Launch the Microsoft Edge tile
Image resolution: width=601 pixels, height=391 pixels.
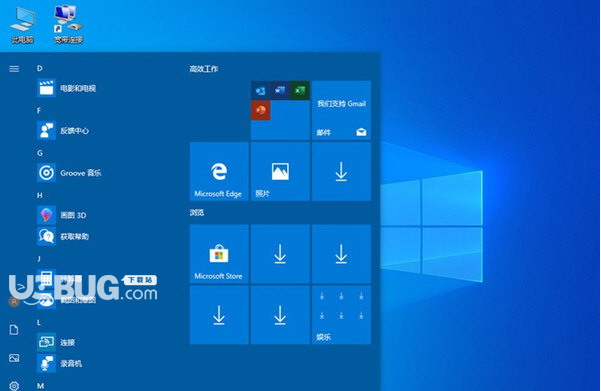[219, 171]
